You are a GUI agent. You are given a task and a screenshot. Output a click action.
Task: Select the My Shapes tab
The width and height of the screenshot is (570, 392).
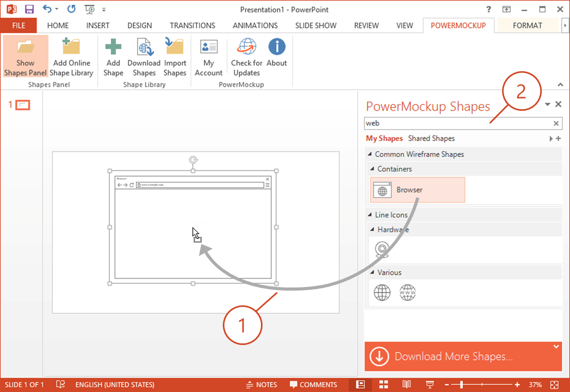pos(384,139)
